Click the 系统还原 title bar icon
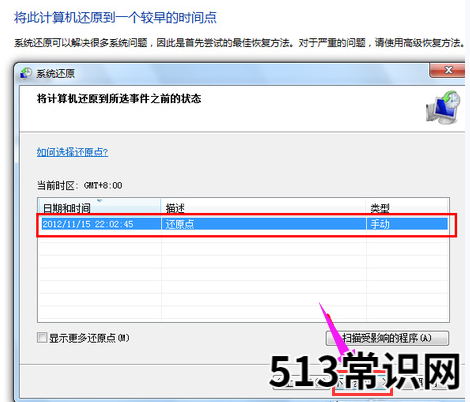The image size is (470, 402). click(26, 73)
